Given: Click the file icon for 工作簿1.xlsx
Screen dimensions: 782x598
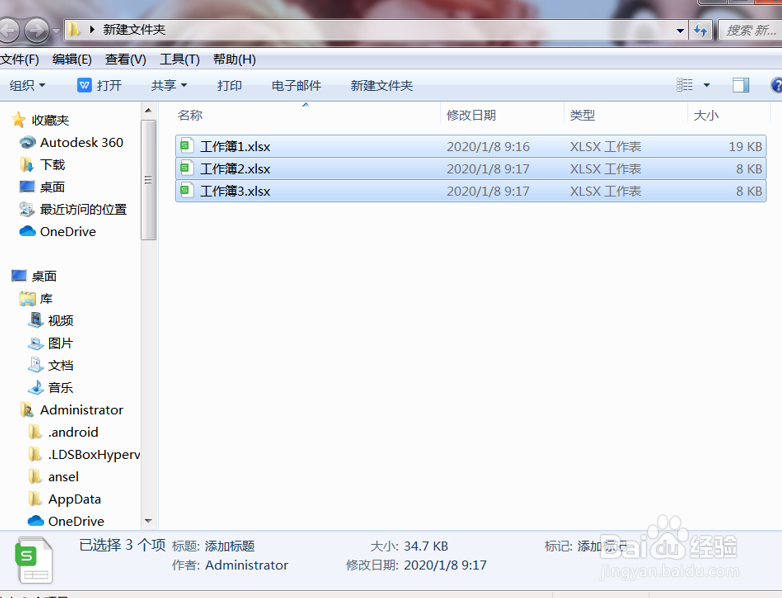Looking at the screenshot, I should click(187, 146).
